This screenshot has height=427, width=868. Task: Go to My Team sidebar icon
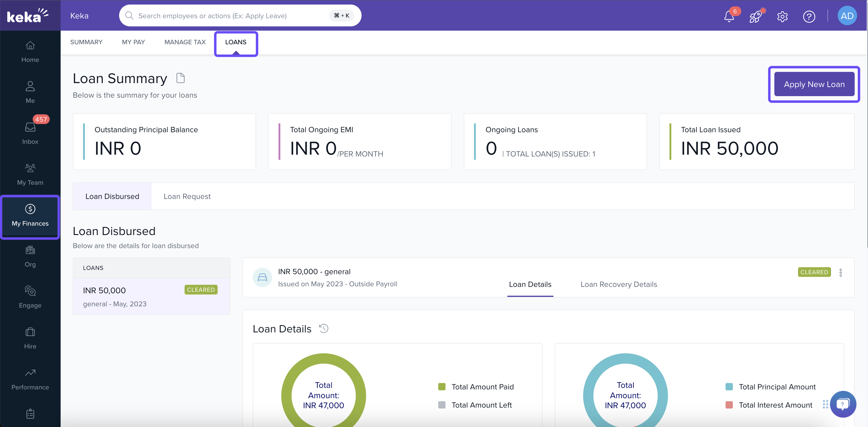pyautogui.click(x=30, y=174)
